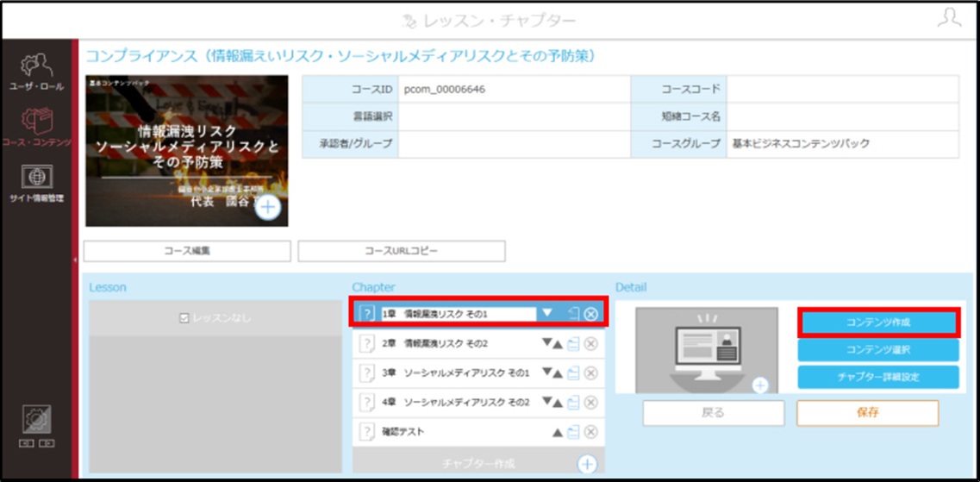This screenshot has width=980, height=482.
Task: Copy the 2章 chapter via page icon
Action: (574, 344)
